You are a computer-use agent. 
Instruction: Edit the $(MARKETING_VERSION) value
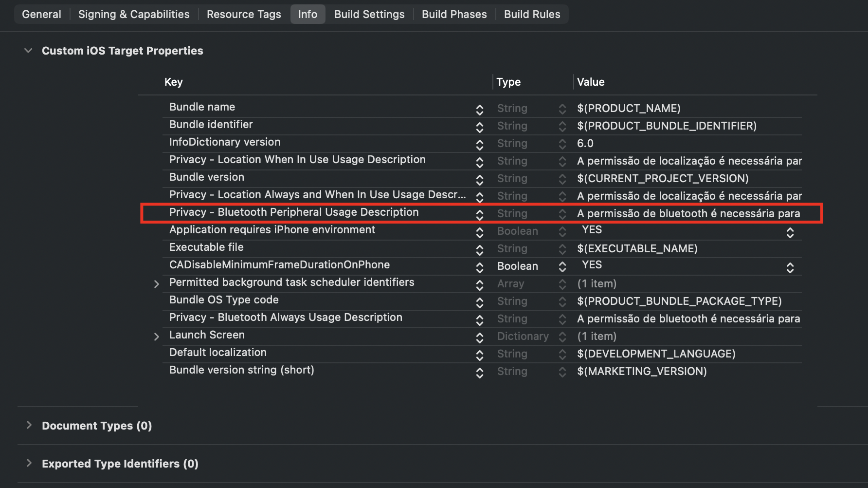[x=642, y=372]
